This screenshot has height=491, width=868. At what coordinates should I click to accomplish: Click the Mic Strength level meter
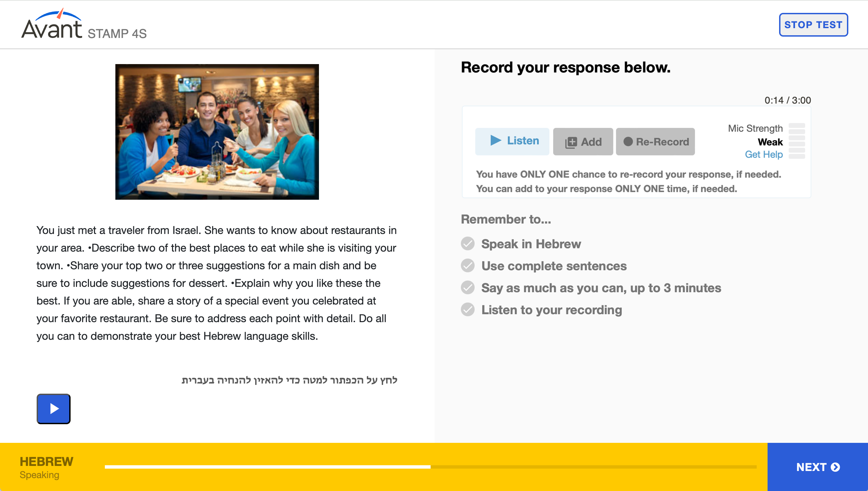(x=797, y=141)
